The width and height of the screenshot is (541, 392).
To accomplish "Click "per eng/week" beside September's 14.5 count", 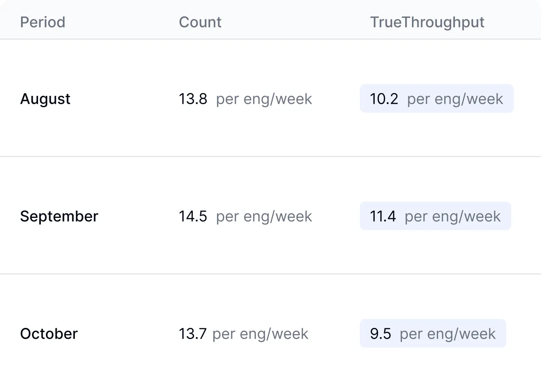I will pyautogui.click(x=264, y=216).
